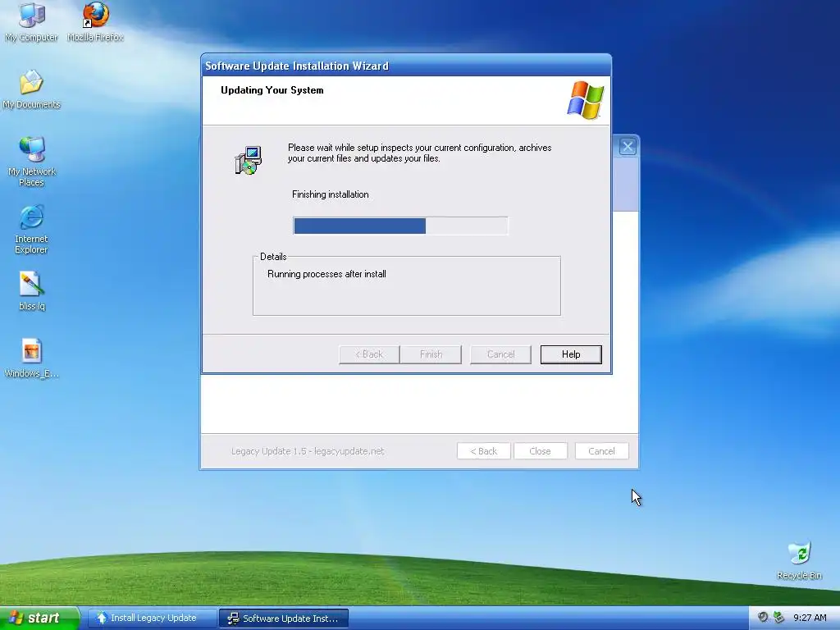This screenshot has height=630, width=840.
Task: Click the Legacy Update 1.5 - legacyupdate.net text
Action: pyautogui.click(x=308, y=451)
